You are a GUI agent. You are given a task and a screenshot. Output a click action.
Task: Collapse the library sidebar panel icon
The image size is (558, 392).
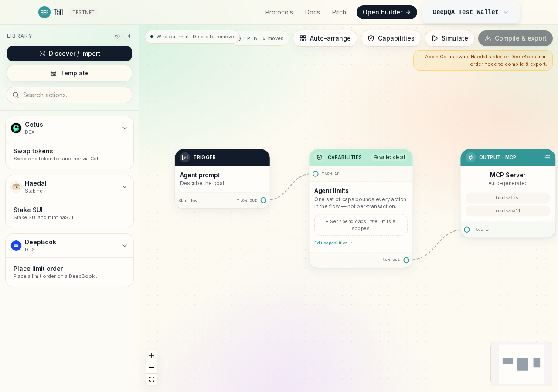[128, 36]
